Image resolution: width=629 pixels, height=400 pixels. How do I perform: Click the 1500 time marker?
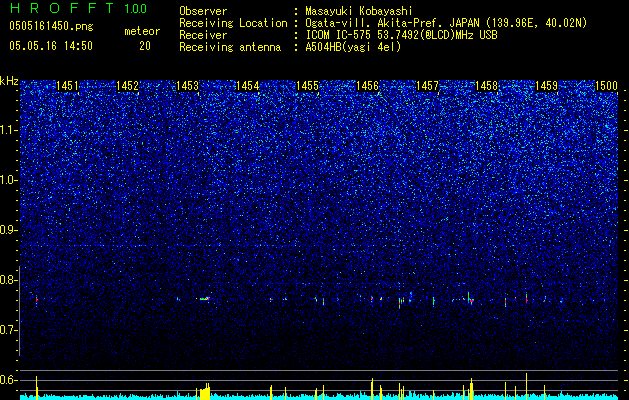click(607, 85)
